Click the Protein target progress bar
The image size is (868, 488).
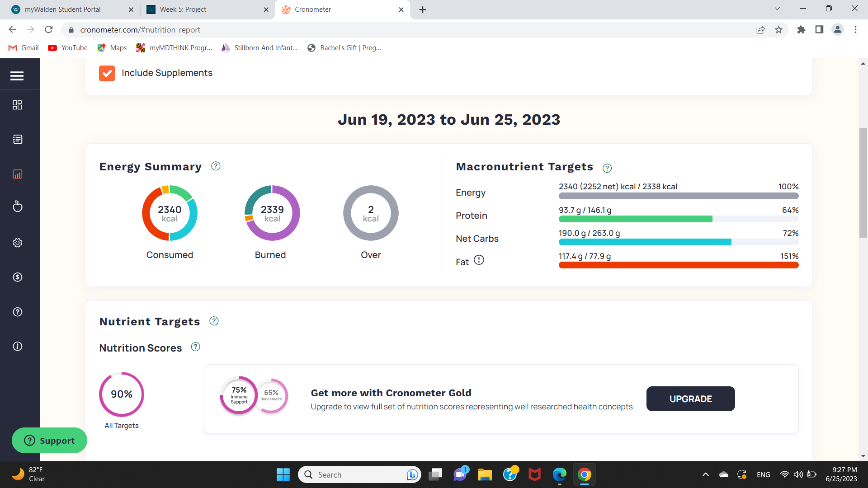(x=679, y=219)
